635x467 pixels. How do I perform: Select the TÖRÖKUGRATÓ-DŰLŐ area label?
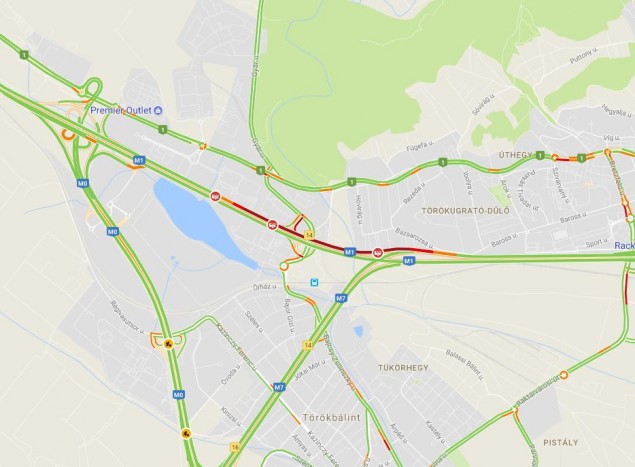click(x=466, y=211)
